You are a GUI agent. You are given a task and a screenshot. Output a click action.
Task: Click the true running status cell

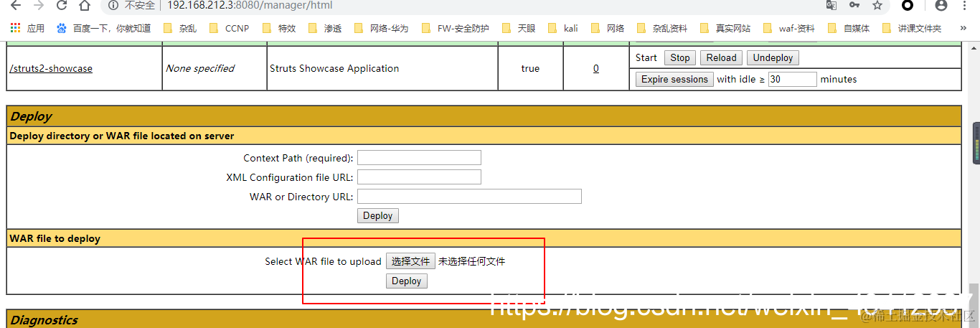(530, 68)
